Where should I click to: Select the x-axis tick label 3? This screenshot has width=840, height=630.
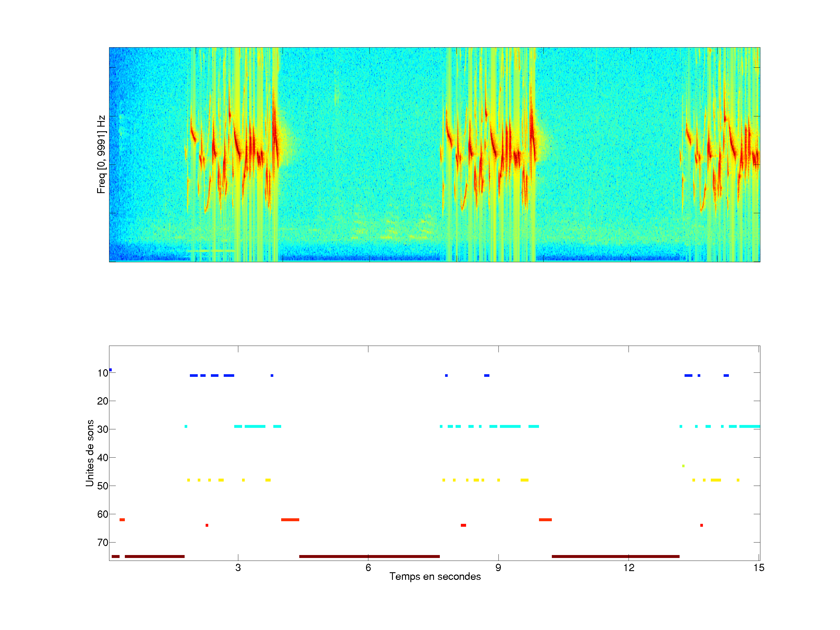(238, 568)
